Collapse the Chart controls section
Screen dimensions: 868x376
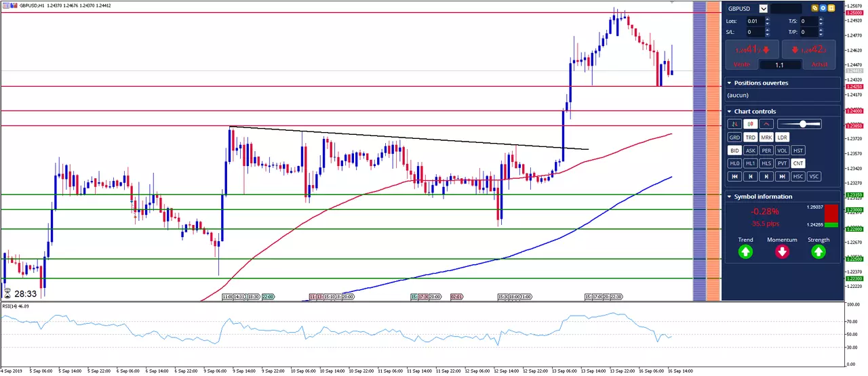(729, 111)
